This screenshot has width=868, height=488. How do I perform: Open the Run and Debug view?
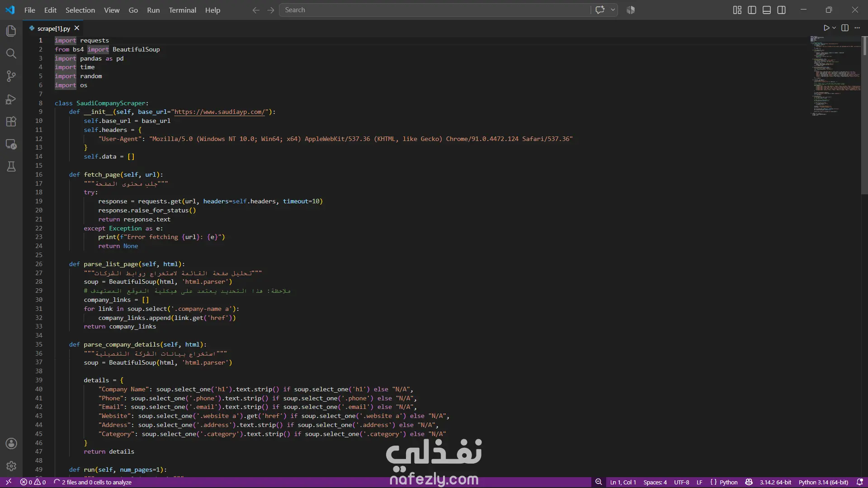click(11, 99)
